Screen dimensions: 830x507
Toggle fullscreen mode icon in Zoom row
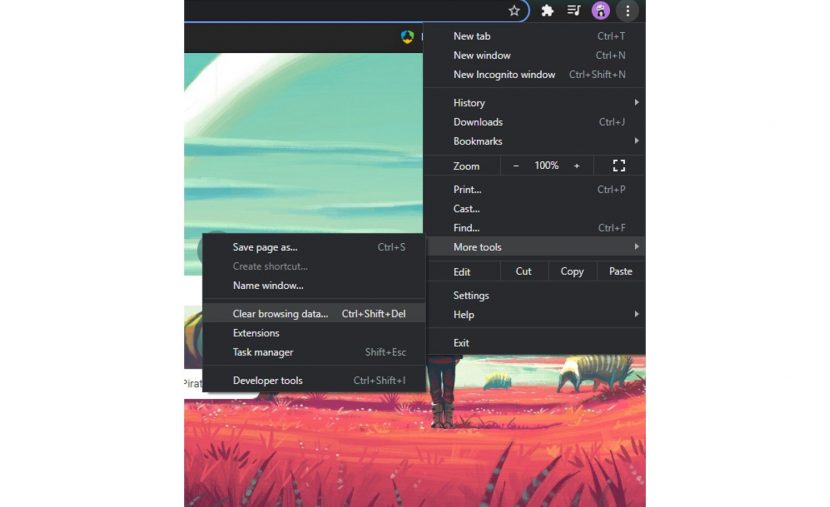click(619, 166)
